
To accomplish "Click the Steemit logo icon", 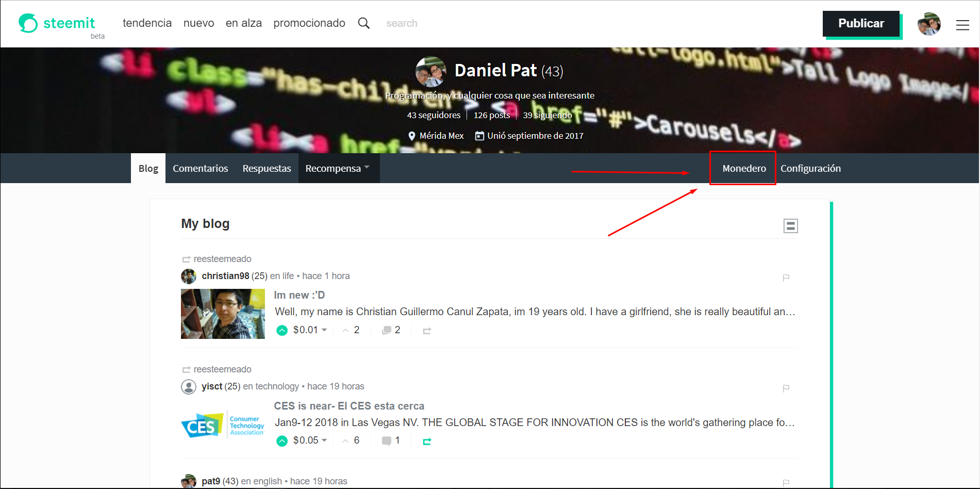I will point(28,23).
